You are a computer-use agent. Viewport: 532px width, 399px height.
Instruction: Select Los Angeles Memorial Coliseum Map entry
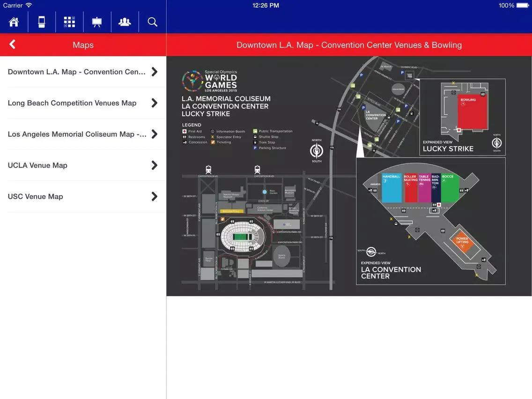83,134
